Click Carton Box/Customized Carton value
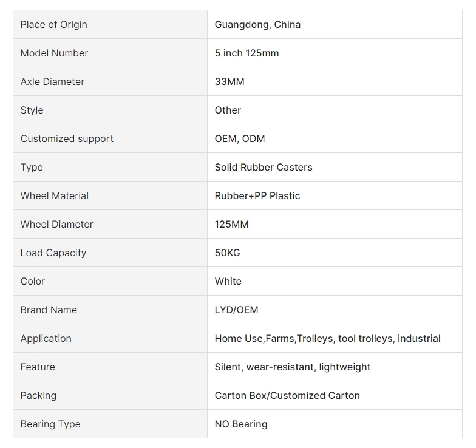Screen dimensions: 476x448 tap(287, 396)
